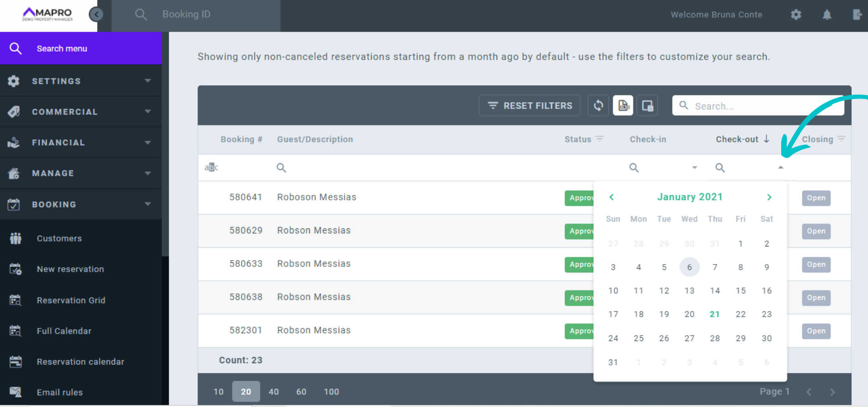Open the Check-in date picker dropdown
The height and width of the screenshot is (407, 868).
(x=694, y=168)
